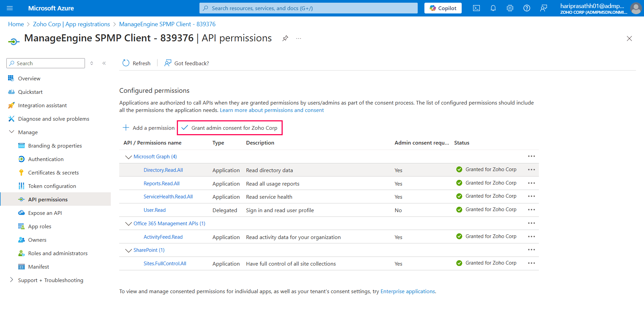Image resolution: width=644 pixels, height=313 pixels.
Task: Open the notifications bell
Action: pos(493,8)
